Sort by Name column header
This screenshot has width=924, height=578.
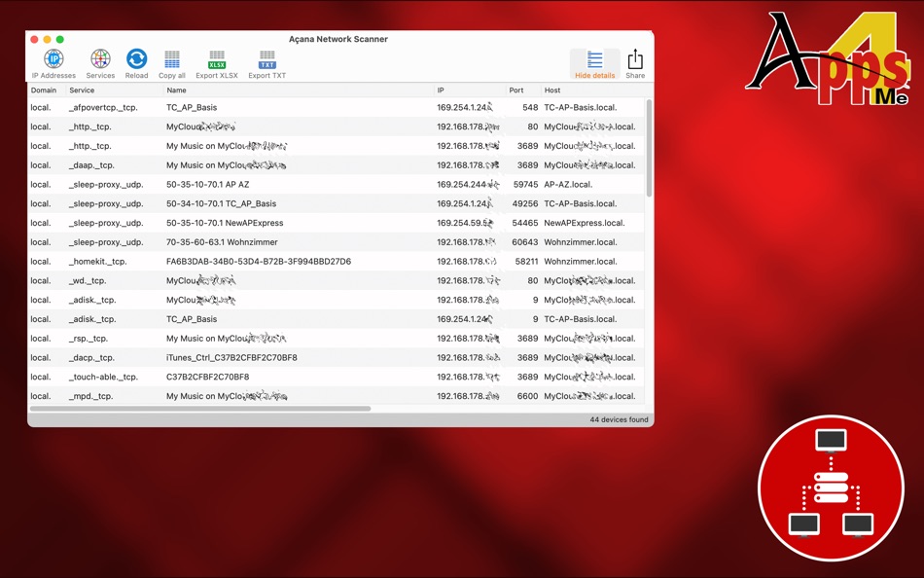176,90
